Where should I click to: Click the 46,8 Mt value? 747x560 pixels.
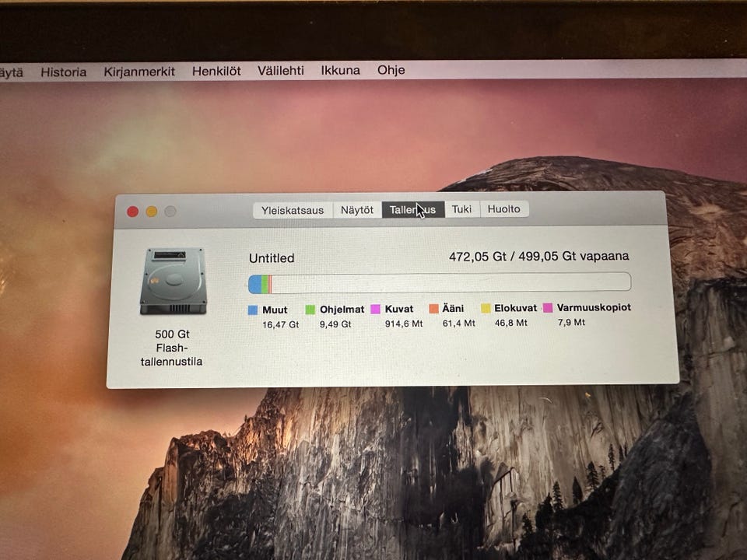[x=510, y=323]
